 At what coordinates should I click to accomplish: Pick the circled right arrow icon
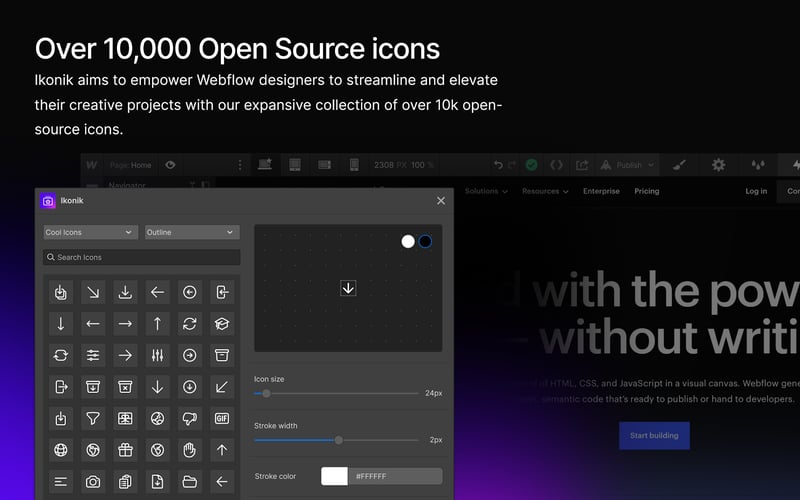[189, 355]
